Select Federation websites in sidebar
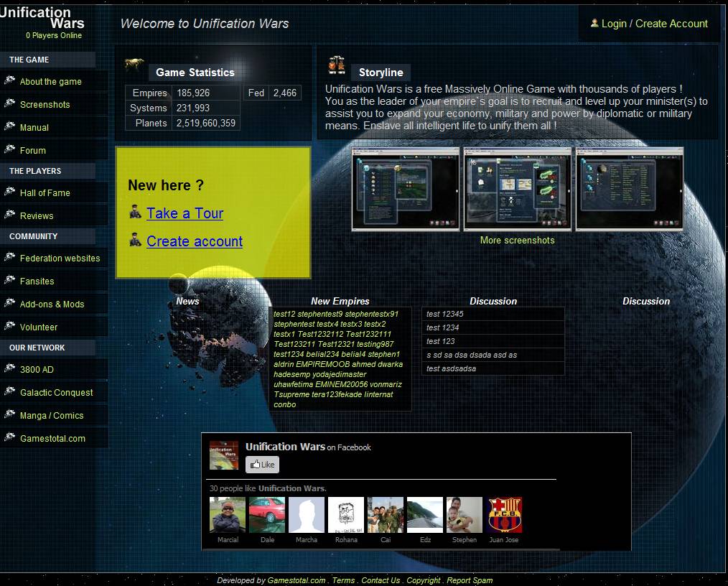This screenshot has height=586, width=728. [x=60, y=259]
